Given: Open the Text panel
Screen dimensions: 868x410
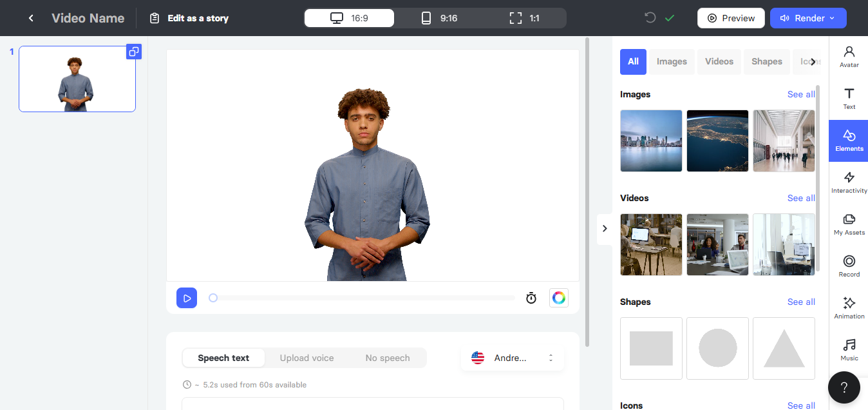Looking at the screenshot, I should point(849,99).
